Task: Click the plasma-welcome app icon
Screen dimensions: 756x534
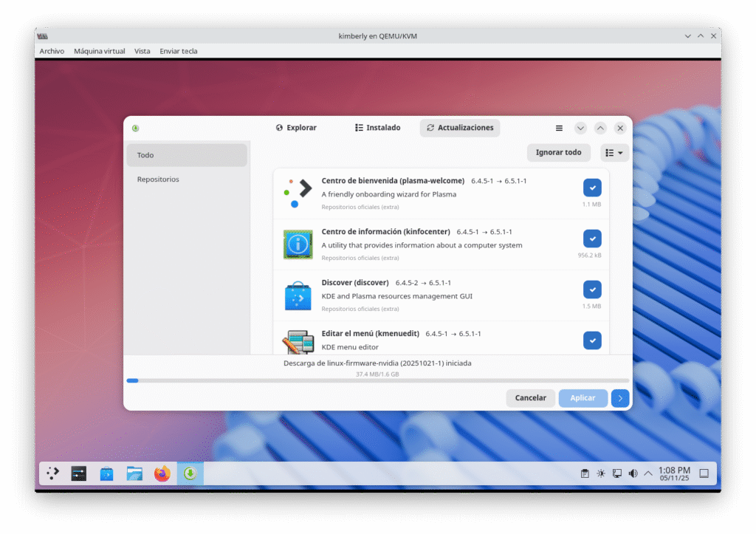Action: tap(298, 194)
